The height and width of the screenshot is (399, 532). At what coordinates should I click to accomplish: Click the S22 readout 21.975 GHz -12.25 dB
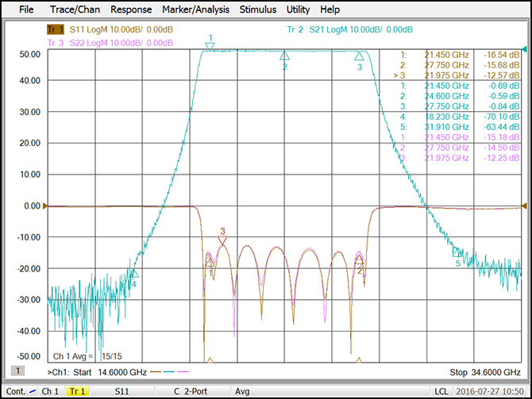[460, 158]
